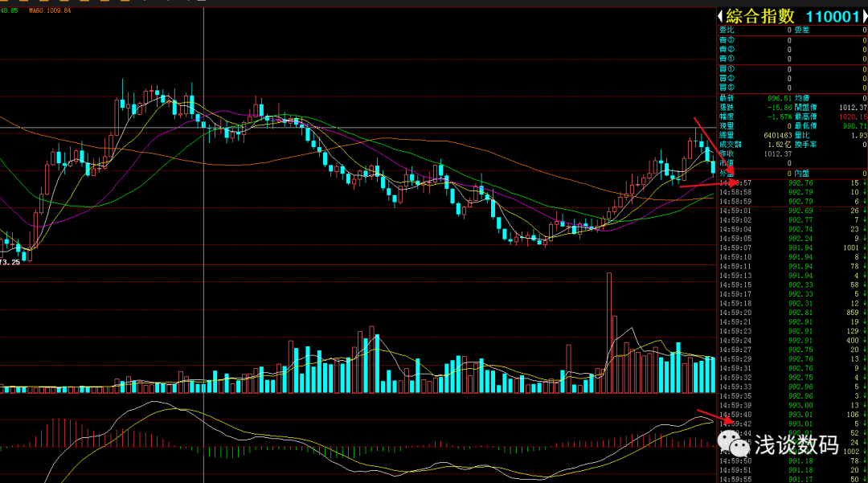Click the latest price value 996.51
The width and height of the screenshot is (868, 483).
pyautogui.click(x=780, y=99)
